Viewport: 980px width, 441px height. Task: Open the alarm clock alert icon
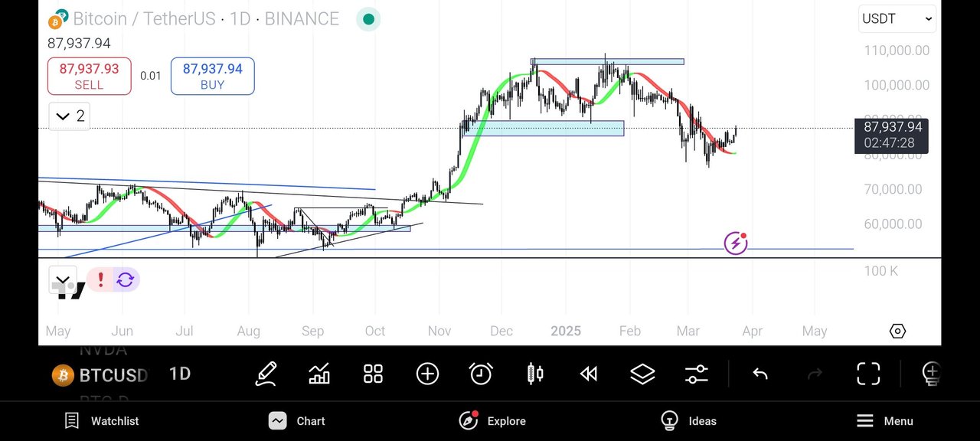pyautogui.click(x=481, y=374)
